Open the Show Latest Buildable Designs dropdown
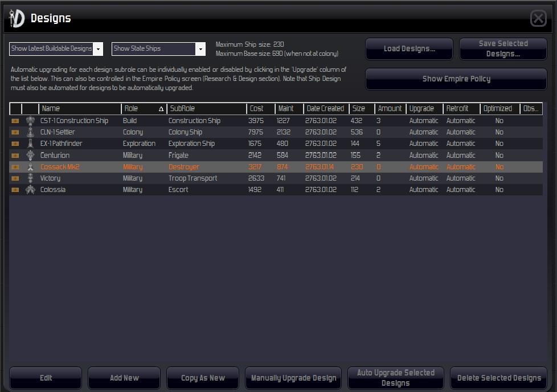The height and width of the screenshot is (392, 557). coord(98,49)
